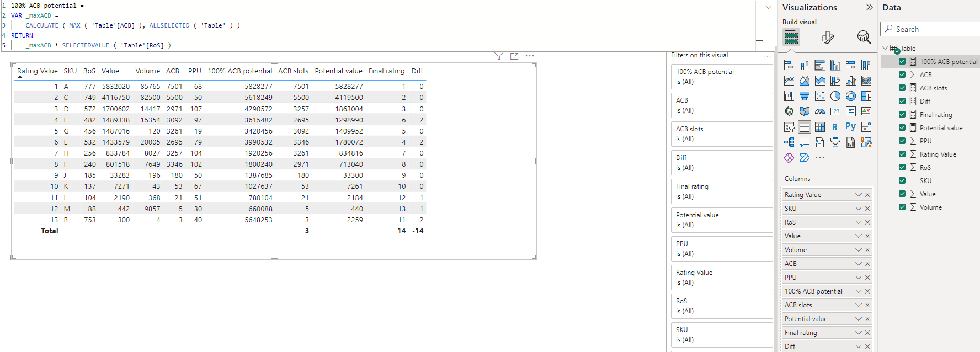Expand the PPU filter card
The image size is (980, 352).
pyautogui.click(x=722, y=249)
